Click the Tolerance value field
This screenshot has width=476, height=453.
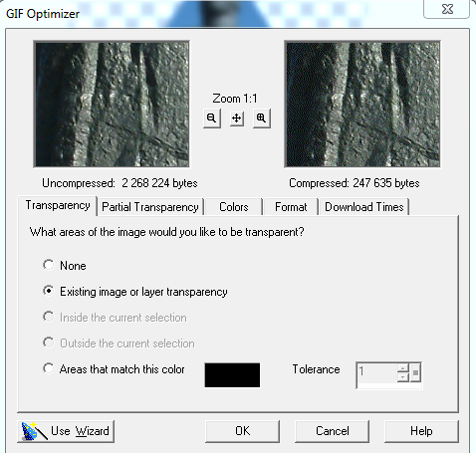(376, 372)
